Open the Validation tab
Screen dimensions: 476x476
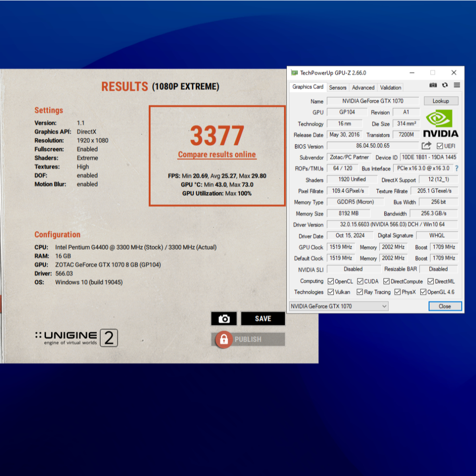tap(390, 88)
